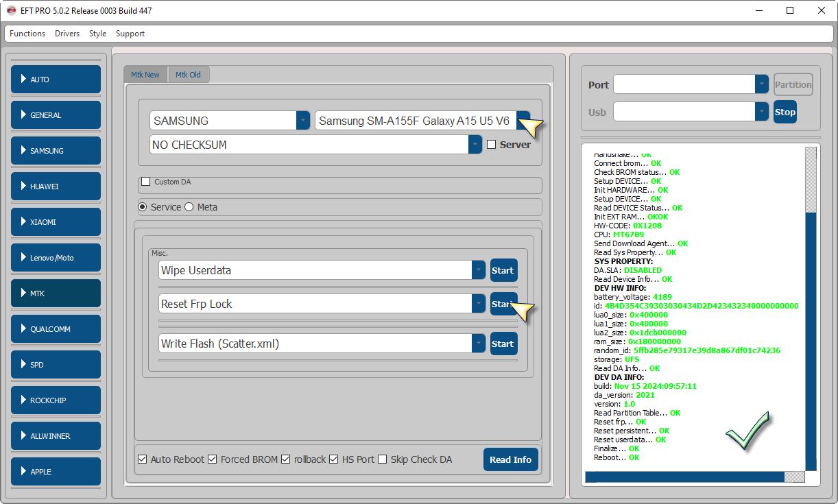Open the AUTO section in the sidebar
The image size is (838, 504).
(x=56, y=80)
